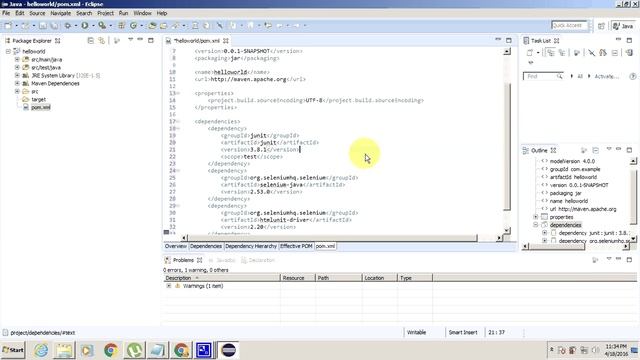Click the Windows Start button
This screenshot has width=640, height=360.
(13, 350)
